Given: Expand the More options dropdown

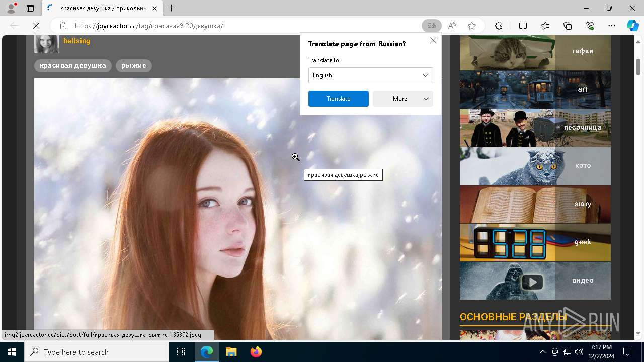Looking at the screenshot, I should coord(403,99).
